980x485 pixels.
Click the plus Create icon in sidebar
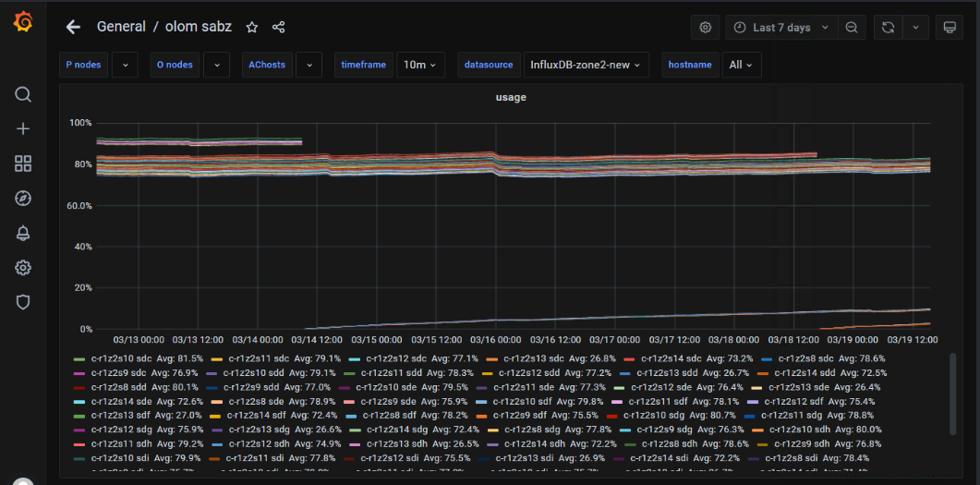(23, 129)
